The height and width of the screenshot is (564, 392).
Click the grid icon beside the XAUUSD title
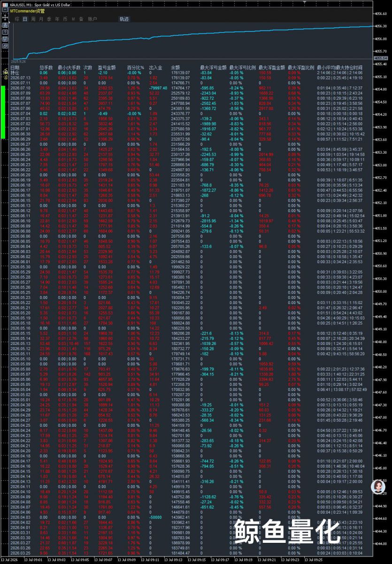tap(5, 4)
